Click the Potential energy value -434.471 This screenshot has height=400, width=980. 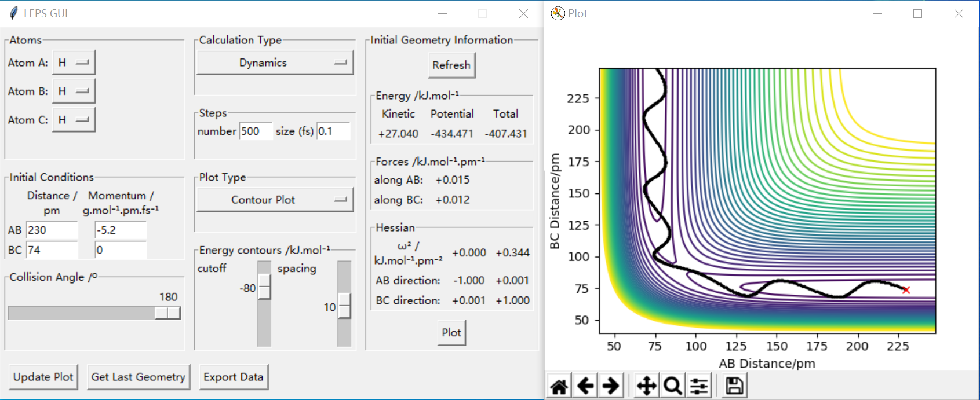point(452,134)
